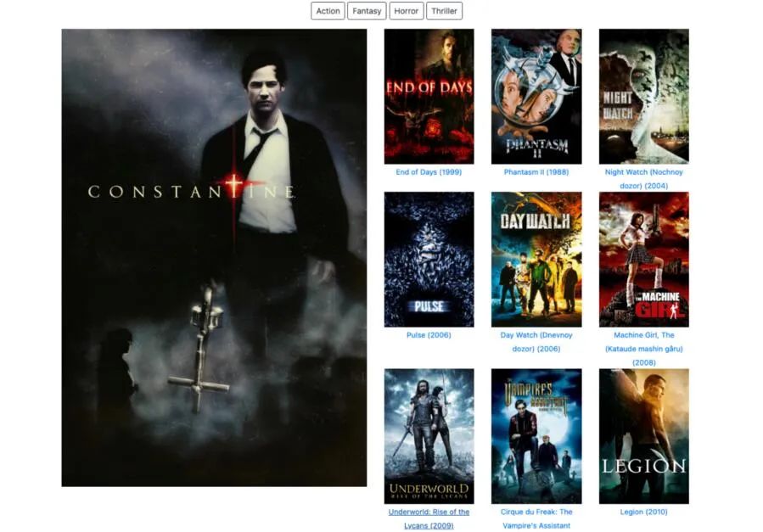
Task: Open the Legion (2010) link
Action: click(644, 512)
